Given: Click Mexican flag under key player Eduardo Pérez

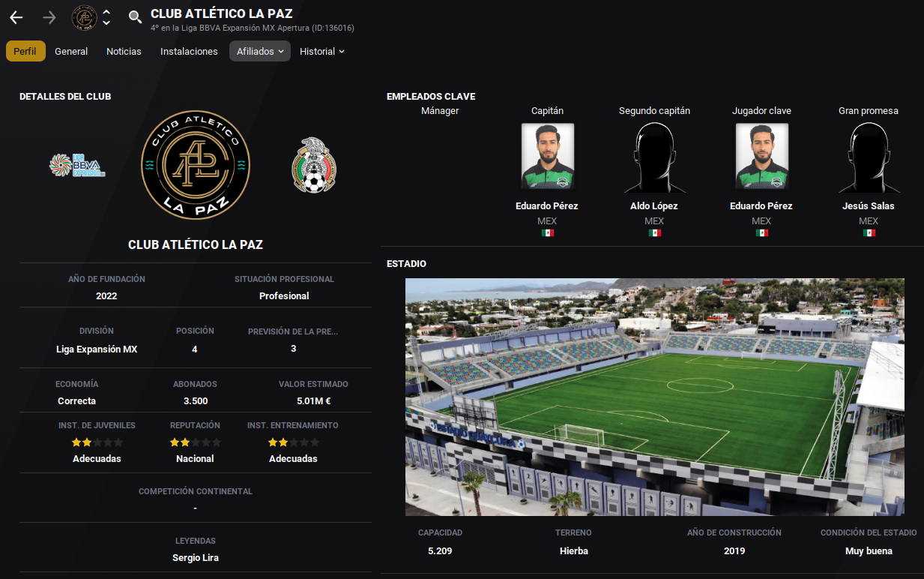Looking at the screenshot, I should [x=761, y=233].
